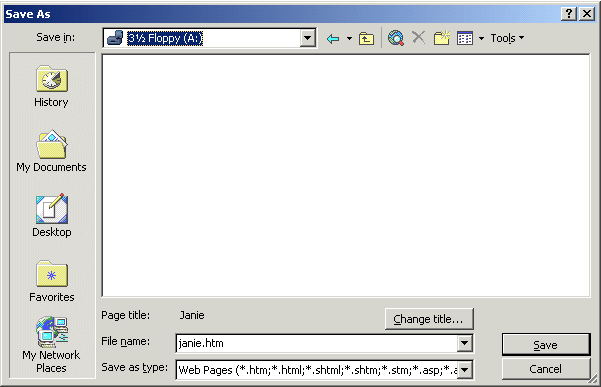Select the 3½ Floppy (A:) text
Image resolution: width=601 pixels, height=387 pixels.
165,38
